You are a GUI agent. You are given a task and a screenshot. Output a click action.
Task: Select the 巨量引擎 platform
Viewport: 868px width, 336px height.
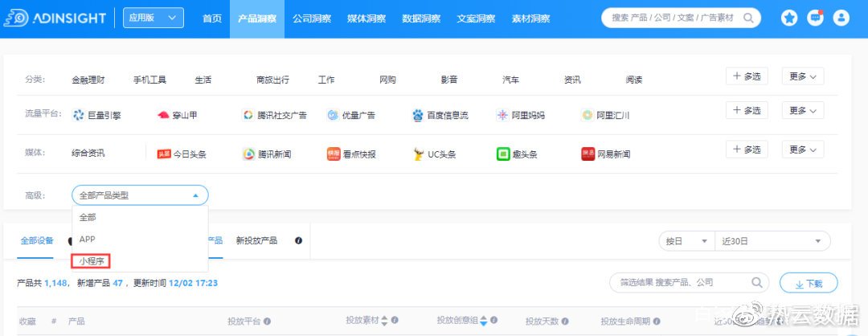point(97,116)
